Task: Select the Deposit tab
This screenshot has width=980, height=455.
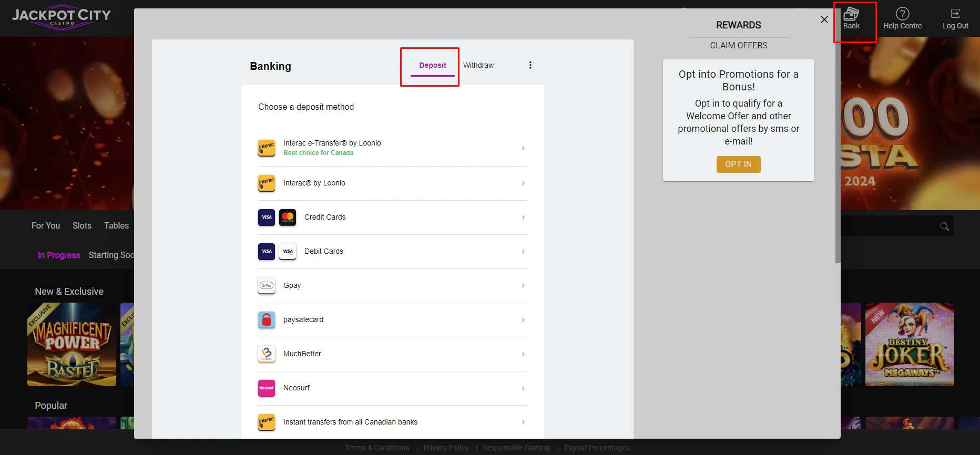Action: [432, 66]
